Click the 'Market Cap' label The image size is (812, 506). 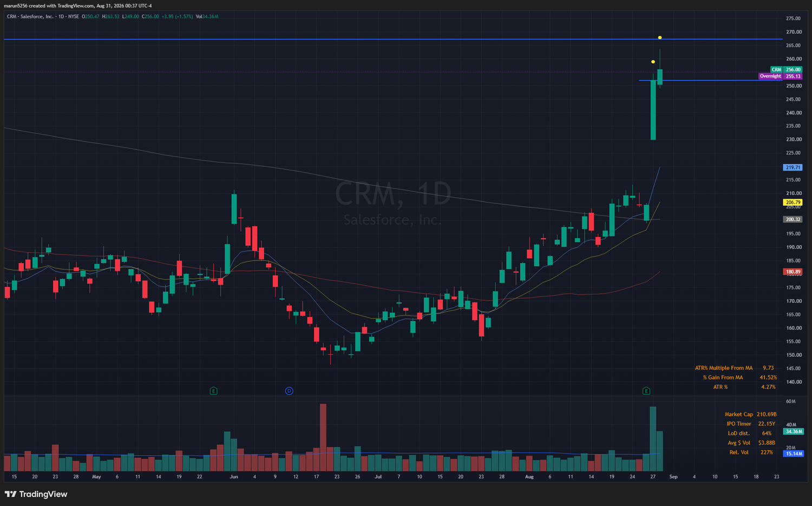pos(739,415)
